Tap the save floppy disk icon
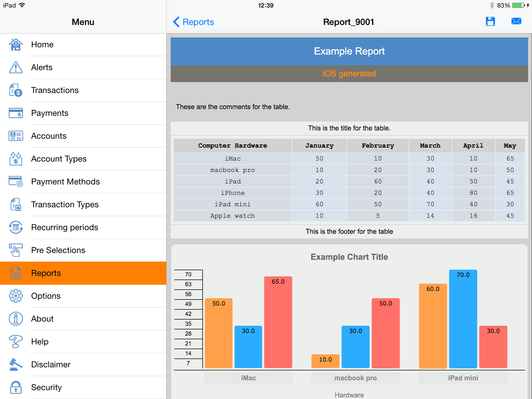Screen dimensions: 532x399 [490, 22]
